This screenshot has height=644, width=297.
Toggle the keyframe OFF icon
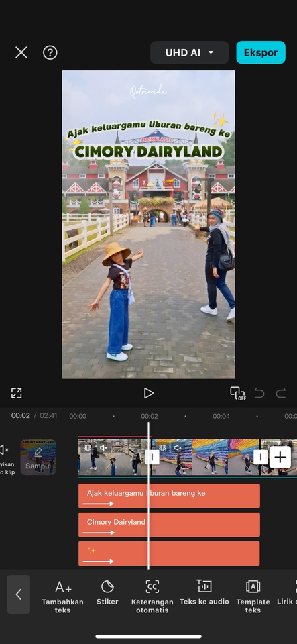(237, 393)
